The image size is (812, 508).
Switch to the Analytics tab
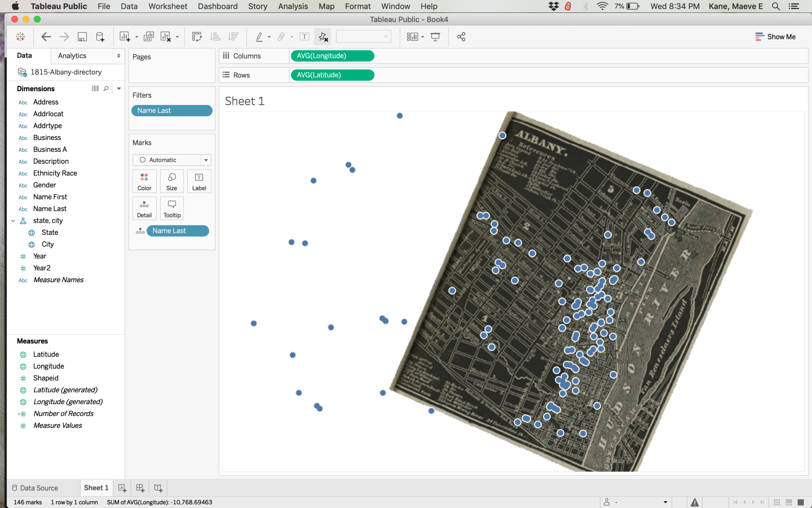point(72,56)
